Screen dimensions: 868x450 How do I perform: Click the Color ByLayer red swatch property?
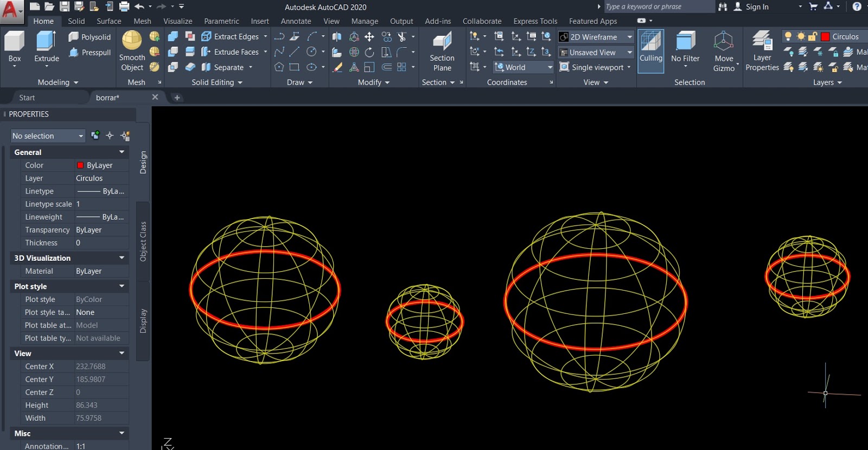pyautogui.click(x=80, y=165)
